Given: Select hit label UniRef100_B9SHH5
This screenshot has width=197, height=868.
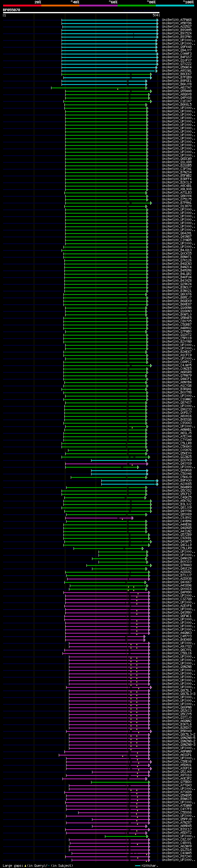Looking at the screenshot, I should tap(177, 30).
